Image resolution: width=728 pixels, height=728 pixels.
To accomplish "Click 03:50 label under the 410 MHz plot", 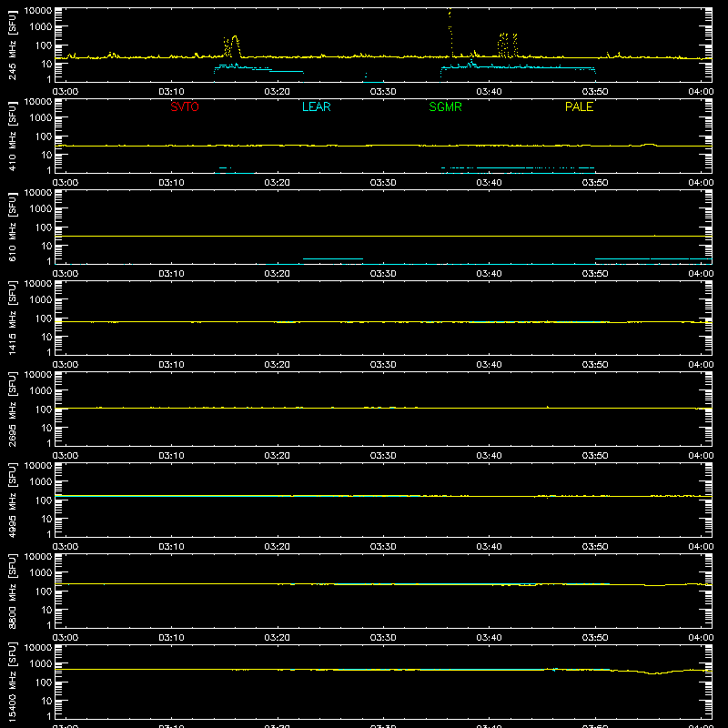I will coord(595,183).
